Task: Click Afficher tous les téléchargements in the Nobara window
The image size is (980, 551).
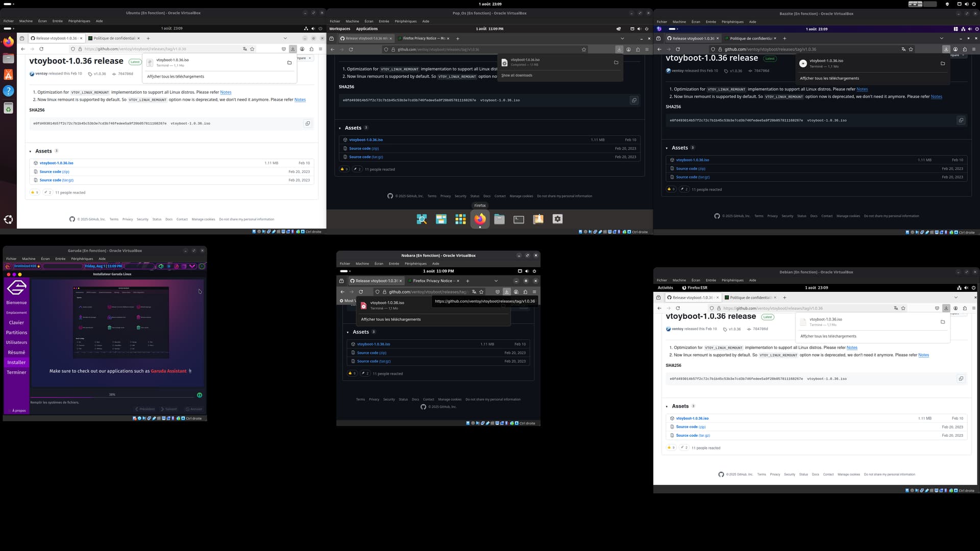Action: (x=390, y=319)
